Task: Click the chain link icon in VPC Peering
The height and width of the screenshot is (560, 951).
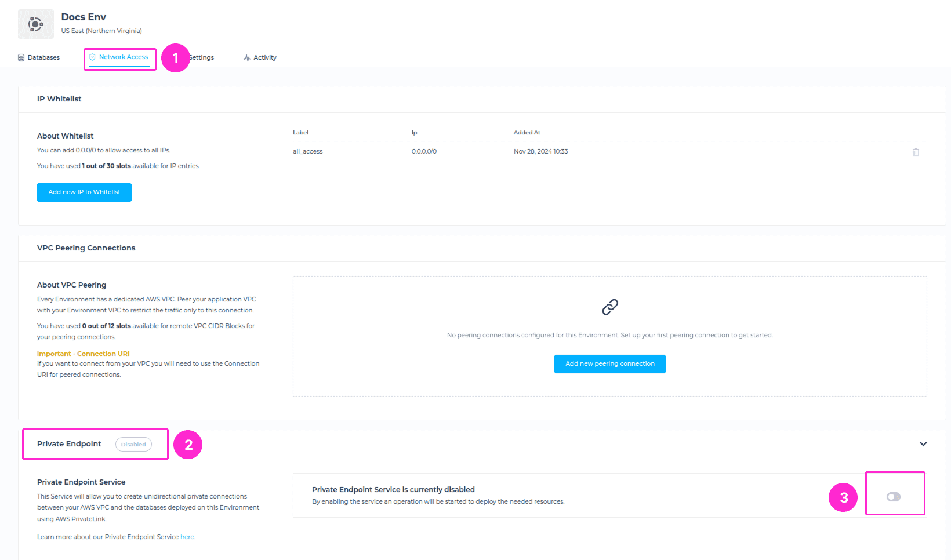Action: tap(609, 307)
